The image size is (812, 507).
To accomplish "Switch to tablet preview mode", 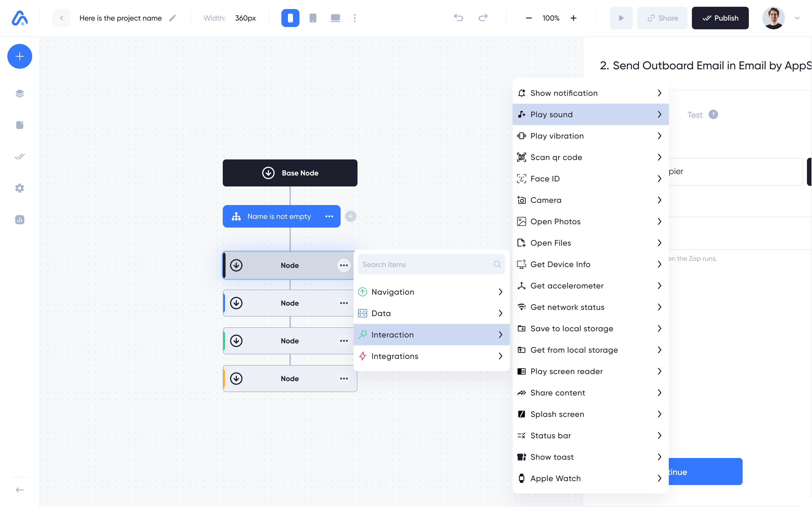I will pyautogui.click(x=313, y=18).
